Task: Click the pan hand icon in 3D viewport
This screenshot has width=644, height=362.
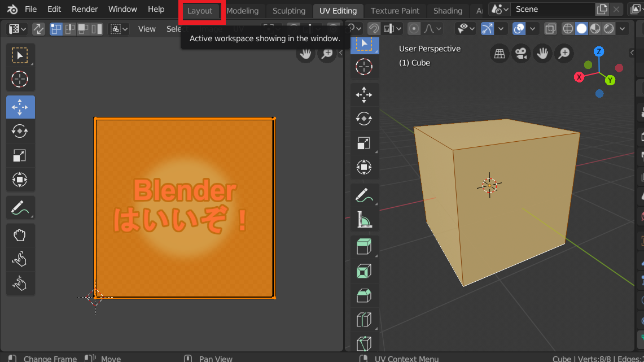Action: [x=542, y=54]
